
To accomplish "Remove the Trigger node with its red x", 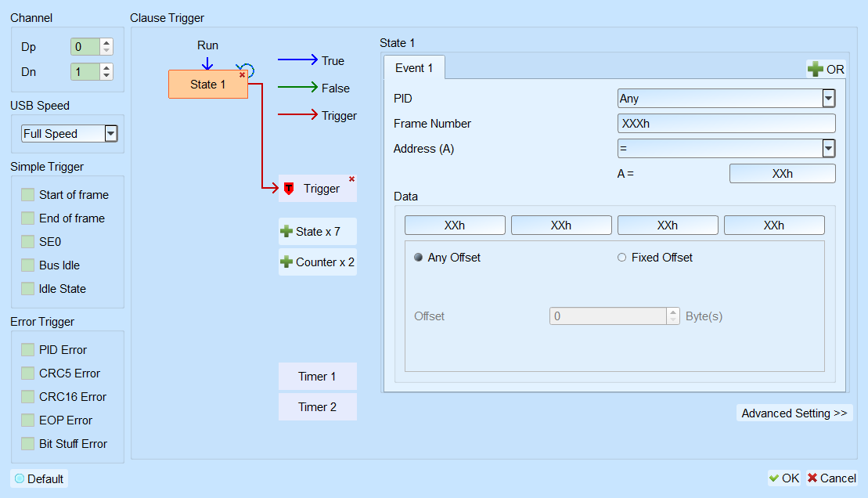I will click(x=351, y=179).
